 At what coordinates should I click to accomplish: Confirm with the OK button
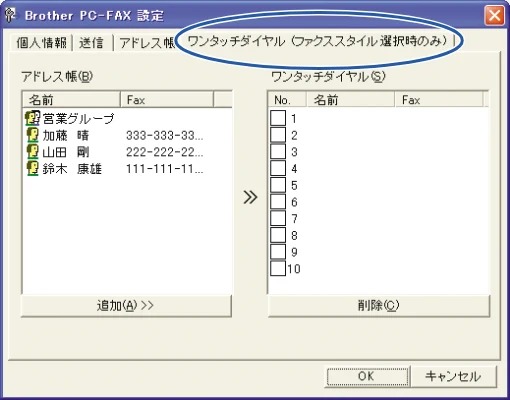(x=367, y=376)
